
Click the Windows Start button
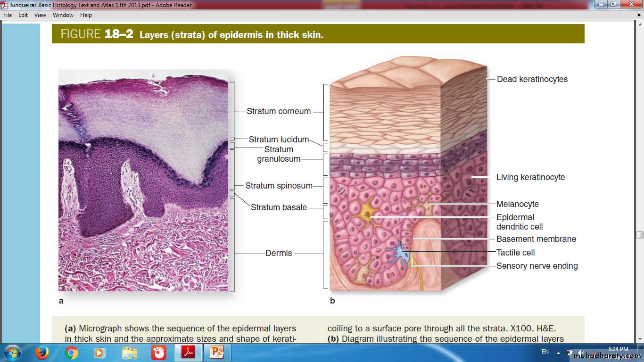pos(12,353)
